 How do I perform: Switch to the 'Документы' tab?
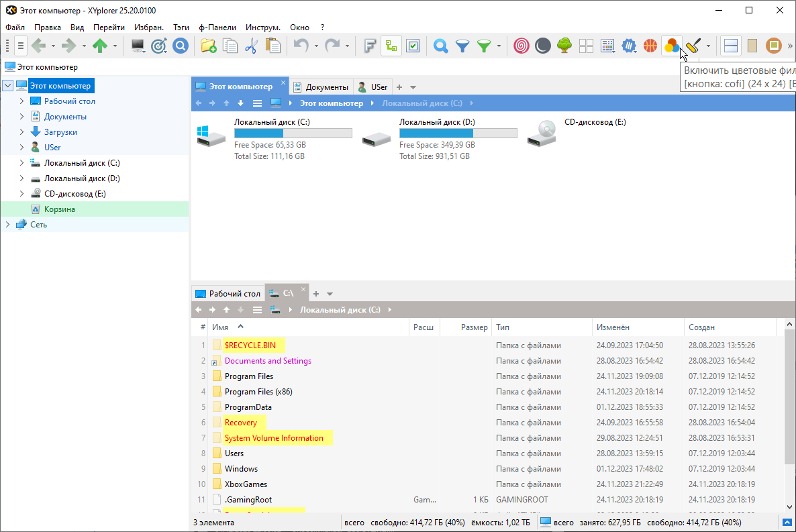(x=321, y=87)
